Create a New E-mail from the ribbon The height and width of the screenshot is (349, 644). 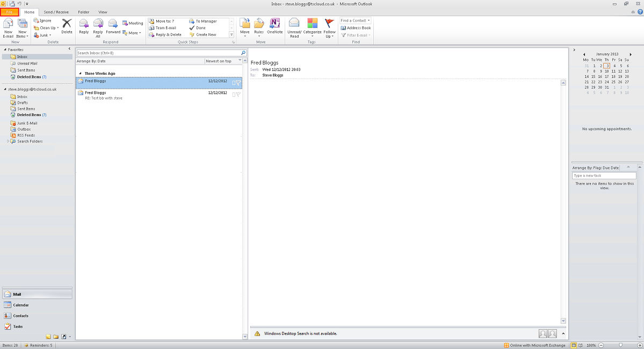click(x=8, y=28)
